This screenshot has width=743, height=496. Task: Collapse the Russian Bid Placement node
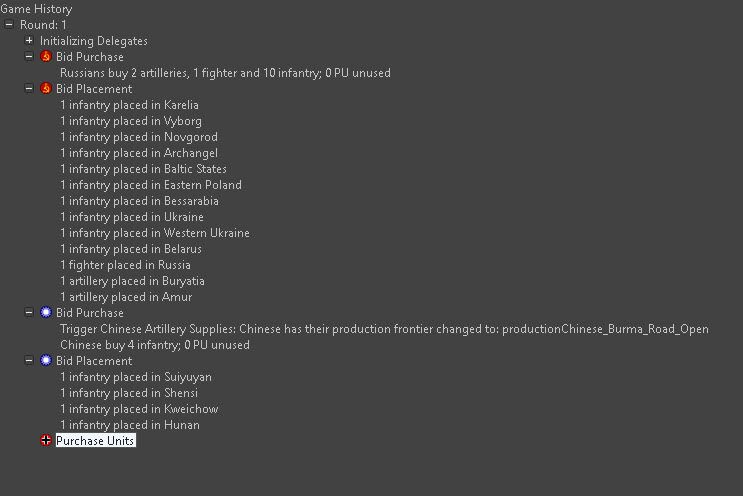tap(29, 89)
